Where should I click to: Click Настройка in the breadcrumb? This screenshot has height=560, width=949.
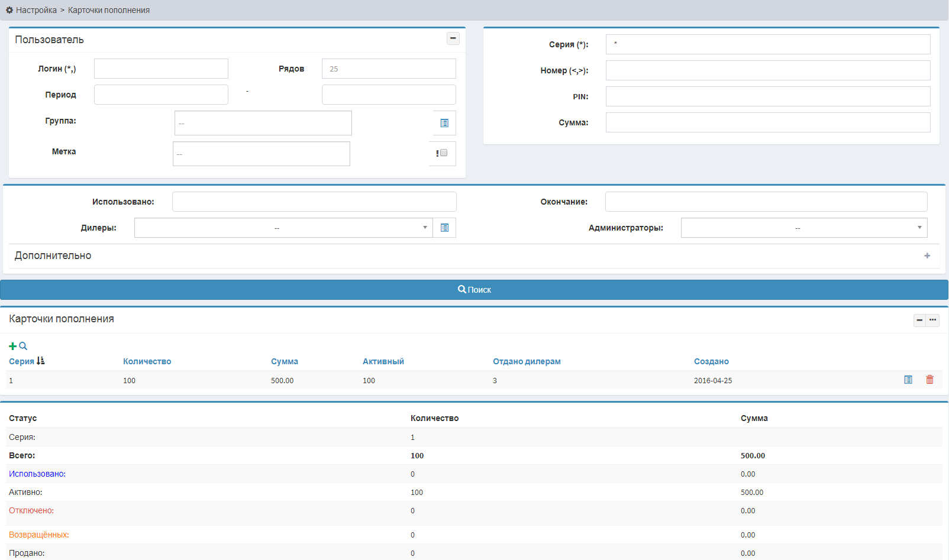(36, 10)
